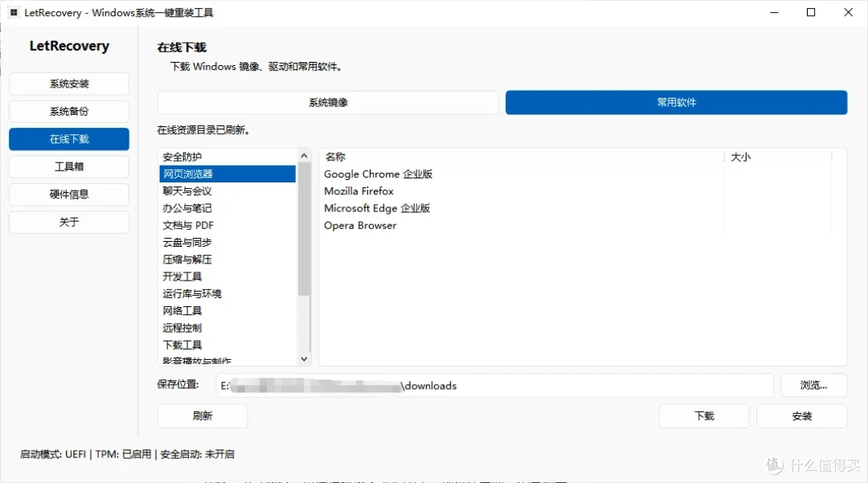Choose the 聊天与会议 category
868x483 pixels.
click(227, 191)
